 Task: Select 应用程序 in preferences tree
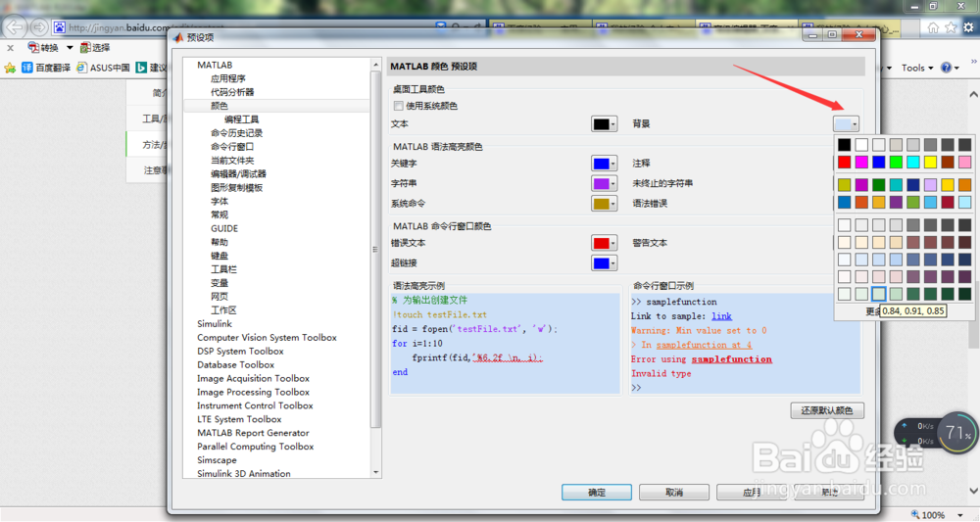(228, 78)
